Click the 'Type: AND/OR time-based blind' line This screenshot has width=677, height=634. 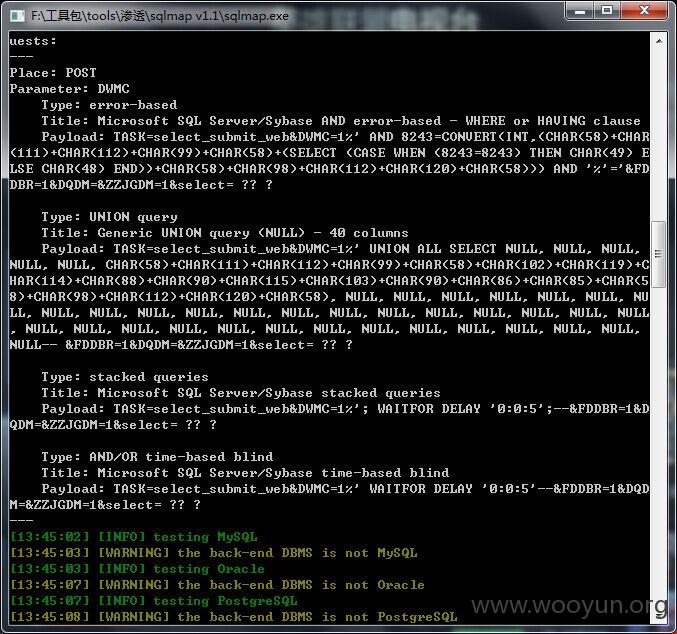(x=157, y=457)
